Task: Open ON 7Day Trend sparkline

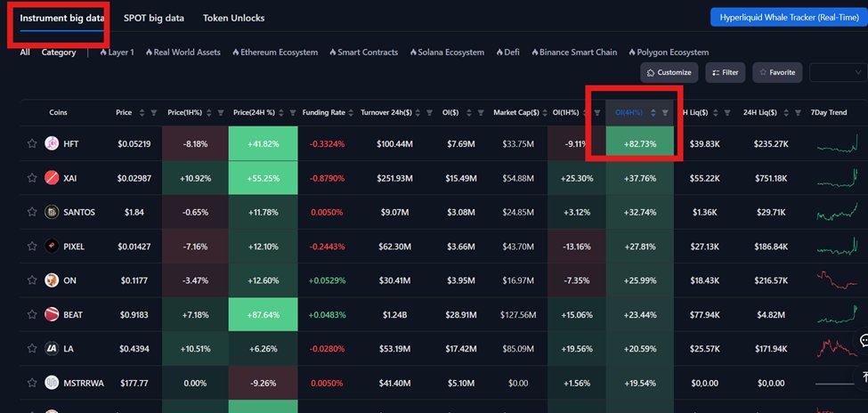Action: 838,280
